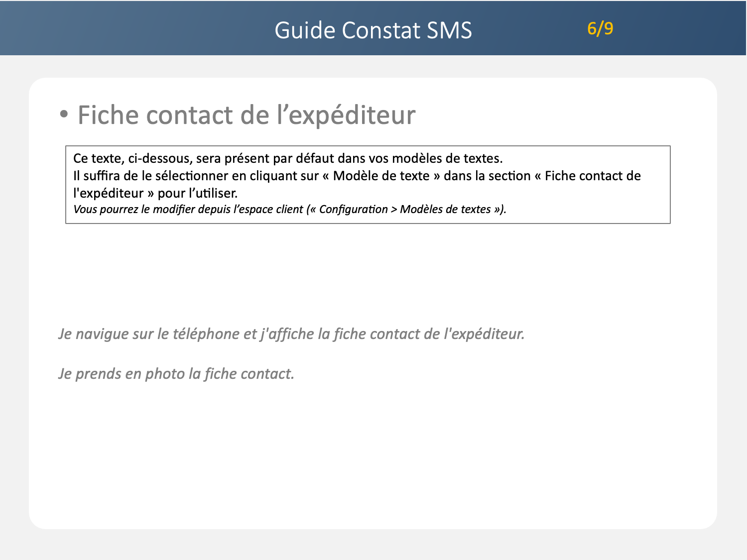Click the word "Configuration" in the italic note
The width and height of the screenshot is (747, 560).
tap(353, 209)
